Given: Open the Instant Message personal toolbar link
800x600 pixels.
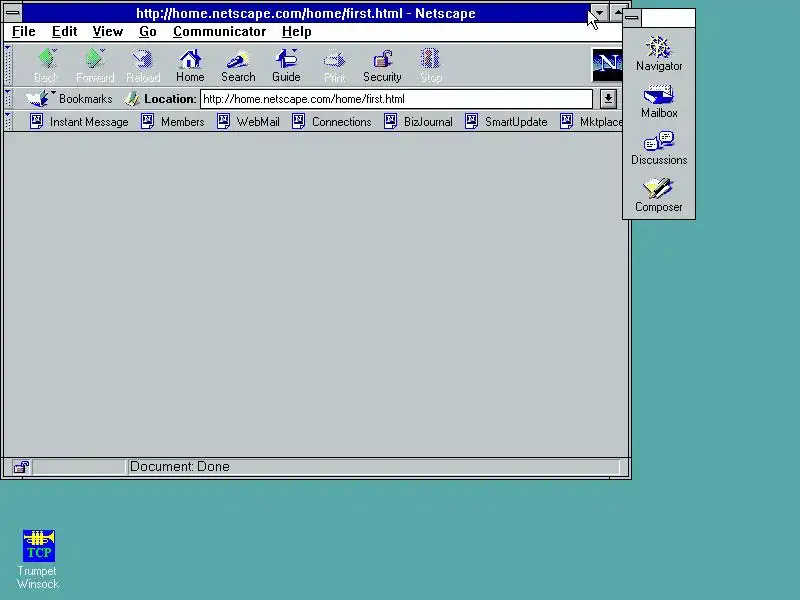Looking at the screenshot, I should pos(79,121).
